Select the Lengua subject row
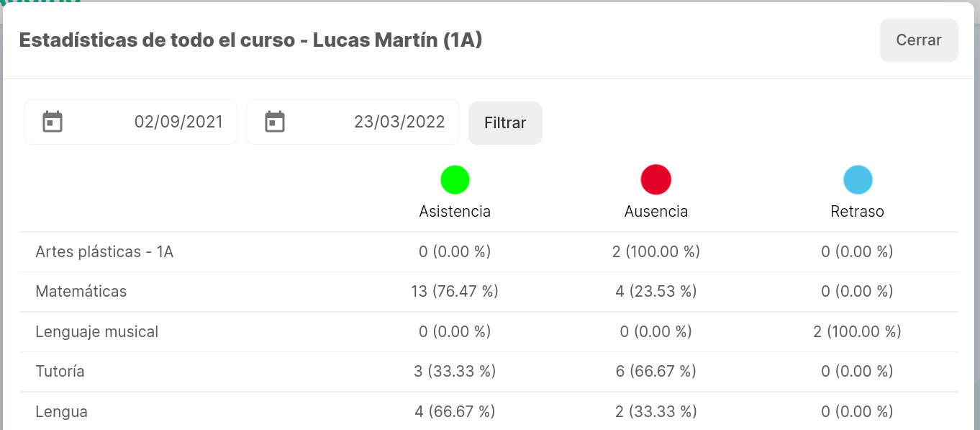Image resolution: width=980 pixels, height=430 pixels. click(489, 411)
